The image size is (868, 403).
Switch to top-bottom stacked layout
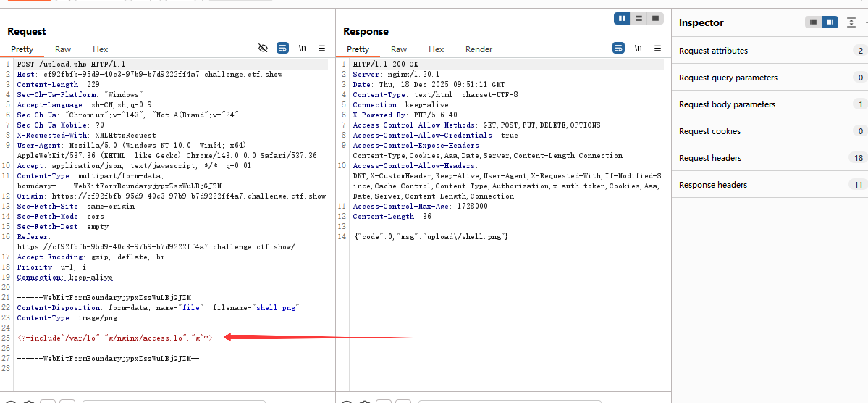coord(639,18)
